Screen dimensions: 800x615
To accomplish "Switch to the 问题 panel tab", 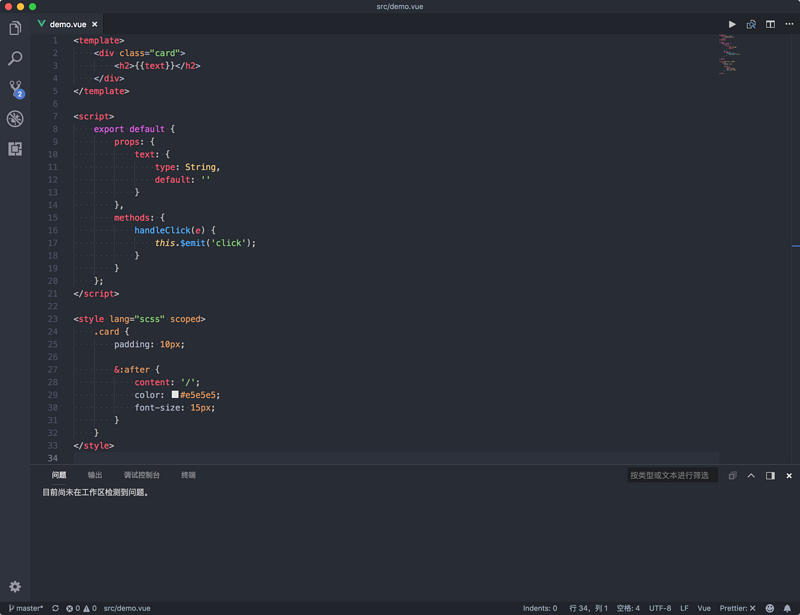I will [x=59, y=475].
